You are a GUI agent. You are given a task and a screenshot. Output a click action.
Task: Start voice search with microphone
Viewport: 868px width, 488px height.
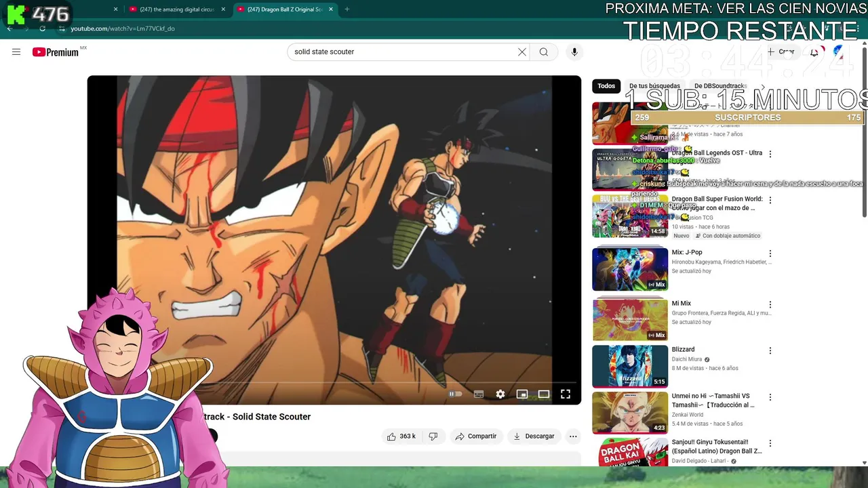(574, 52)
